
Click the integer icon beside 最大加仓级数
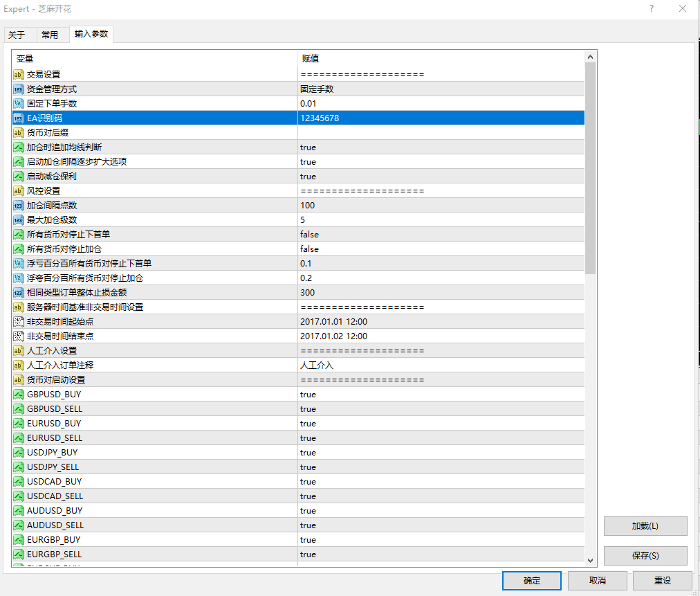pos(18,220)
